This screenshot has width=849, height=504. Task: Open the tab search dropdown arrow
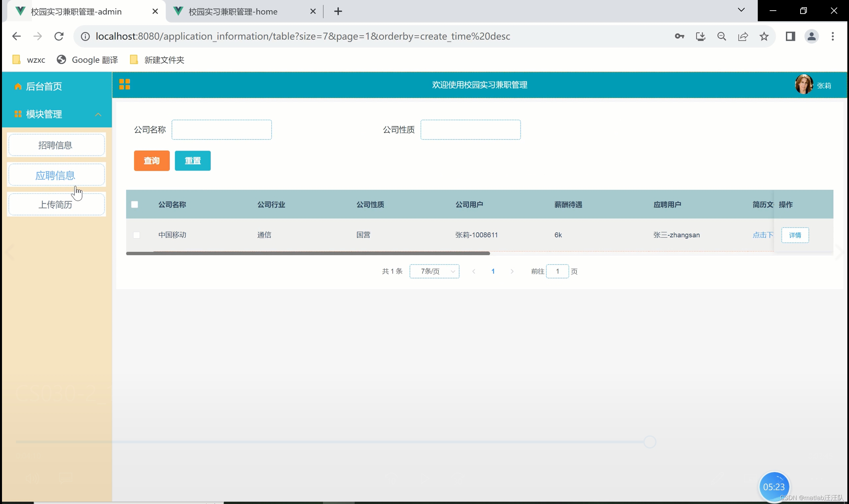741,10
